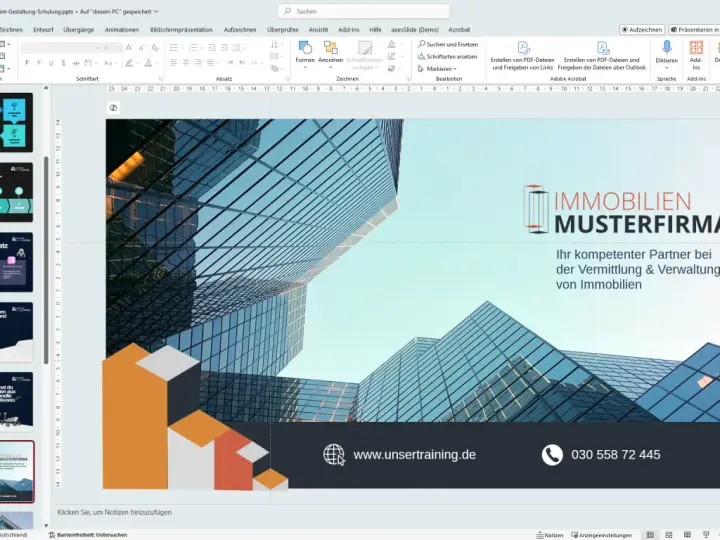
Task: Open Zeichnen dialog launcher
Action: (408, 79)
